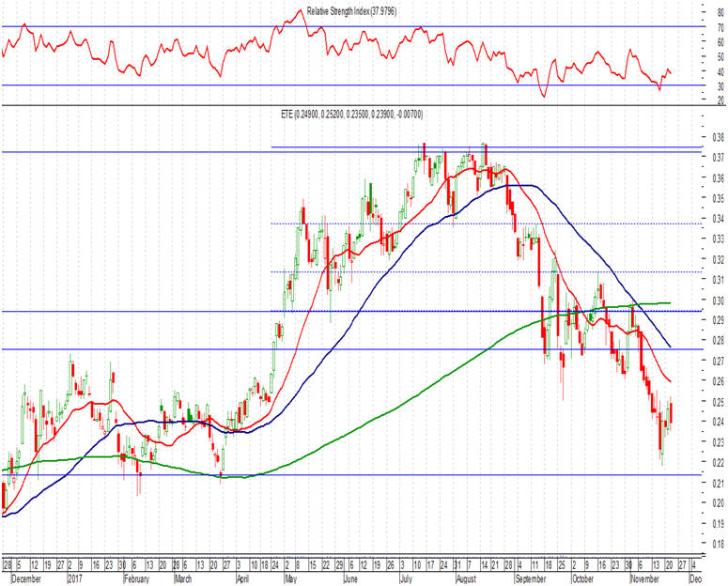
Task: Select the 40 label on RSI axis
Action: (x=720, y=71)
